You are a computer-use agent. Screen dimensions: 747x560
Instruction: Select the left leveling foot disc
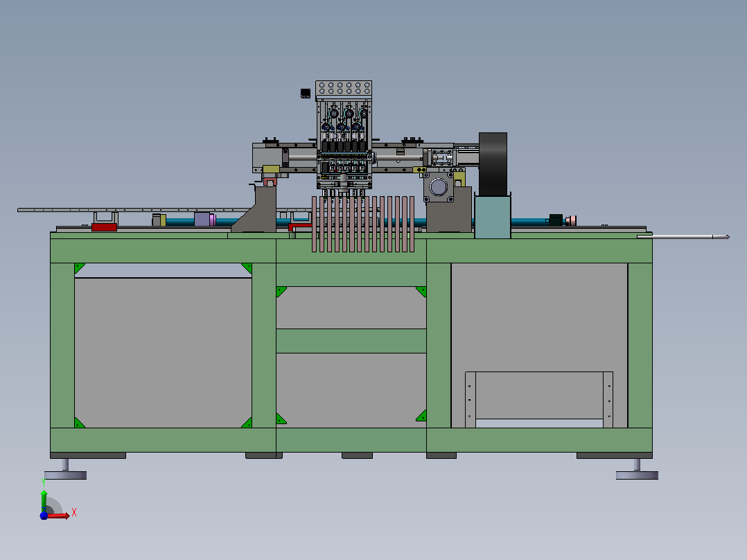tap(65, 475)
